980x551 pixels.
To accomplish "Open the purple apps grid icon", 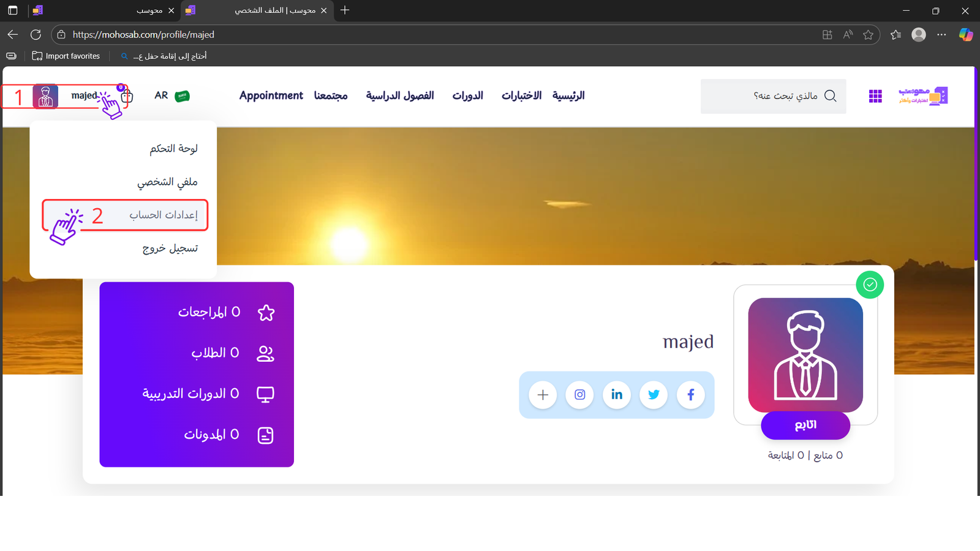I will (875, 96).
